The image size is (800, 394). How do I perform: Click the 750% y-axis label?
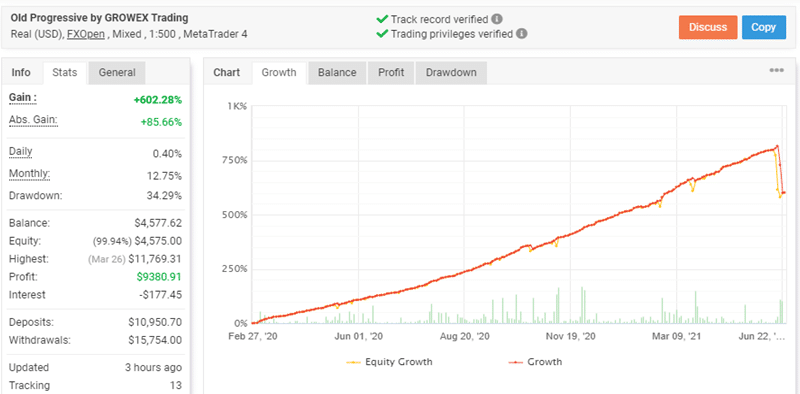tap(236, 160)
